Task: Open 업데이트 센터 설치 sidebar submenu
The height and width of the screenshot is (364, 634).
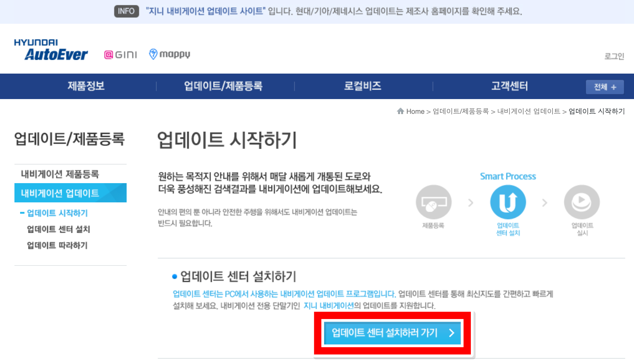Action: click(58, 229)
